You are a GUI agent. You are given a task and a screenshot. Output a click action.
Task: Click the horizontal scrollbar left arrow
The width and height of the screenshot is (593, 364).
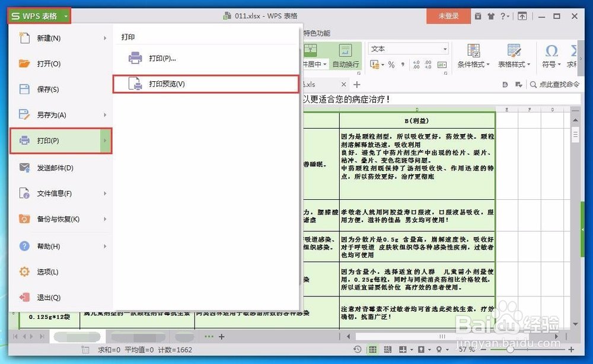point(348,336)
